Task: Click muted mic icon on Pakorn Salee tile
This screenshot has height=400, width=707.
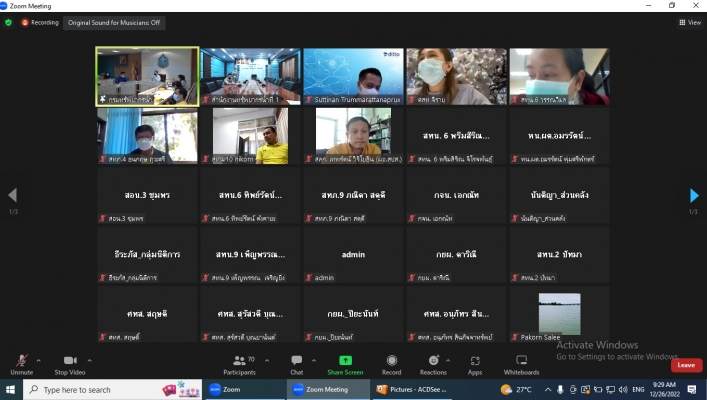Action: click(515, 337)
